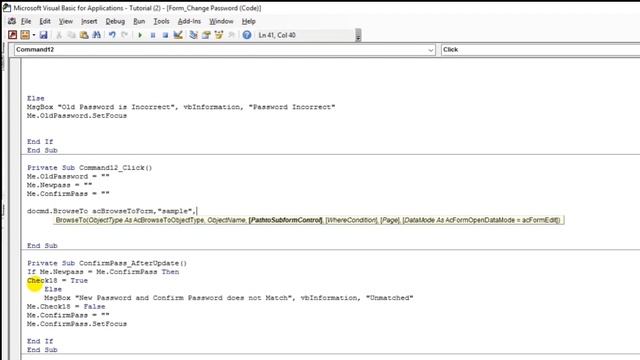Click the toolbar options overflow handle
640x360 pixels.
[358, 36]
